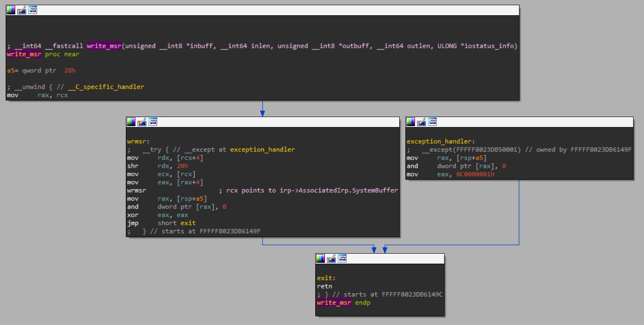Click the node color icon on the exit block

[320, 258]
